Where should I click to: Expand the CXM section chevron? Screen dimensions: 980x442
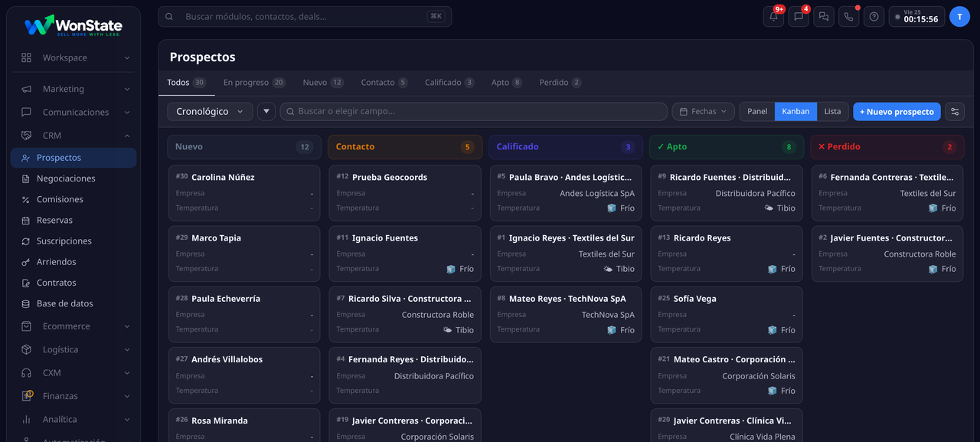pyautogui.click(x=127, y=373)
